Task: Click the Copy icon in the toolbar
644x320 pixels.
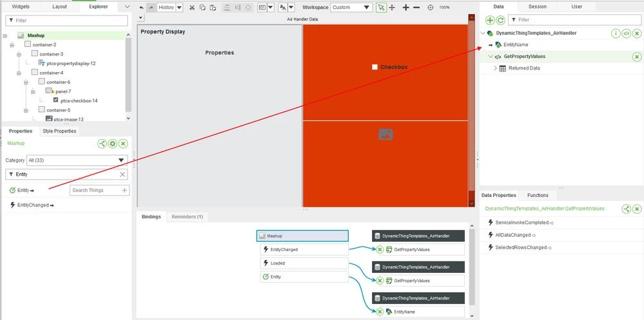Action: (202, 7)
